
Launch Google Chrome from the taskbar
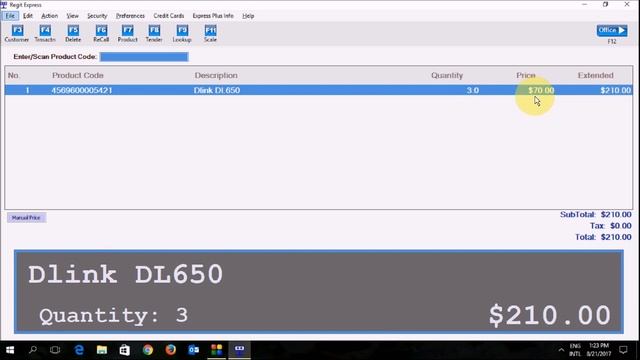pyautogui.click(x=148, y=350)
